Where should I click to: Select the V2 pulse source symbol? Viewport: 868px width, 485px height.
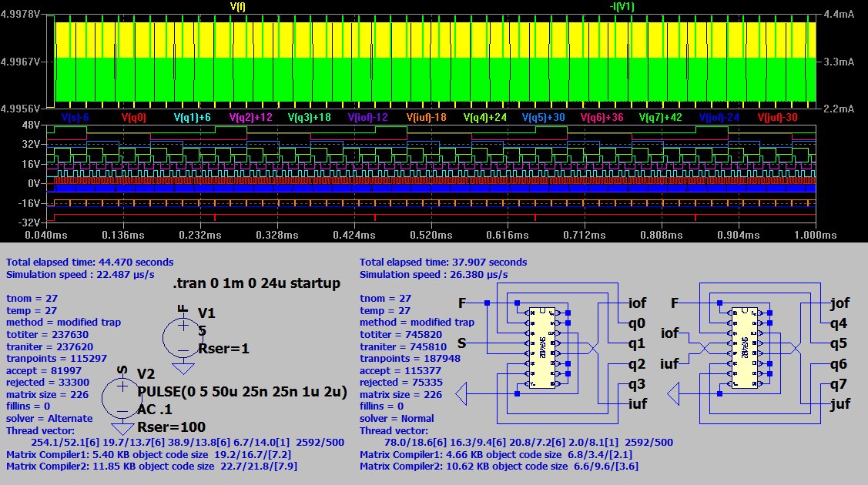(x=122, y=397)
